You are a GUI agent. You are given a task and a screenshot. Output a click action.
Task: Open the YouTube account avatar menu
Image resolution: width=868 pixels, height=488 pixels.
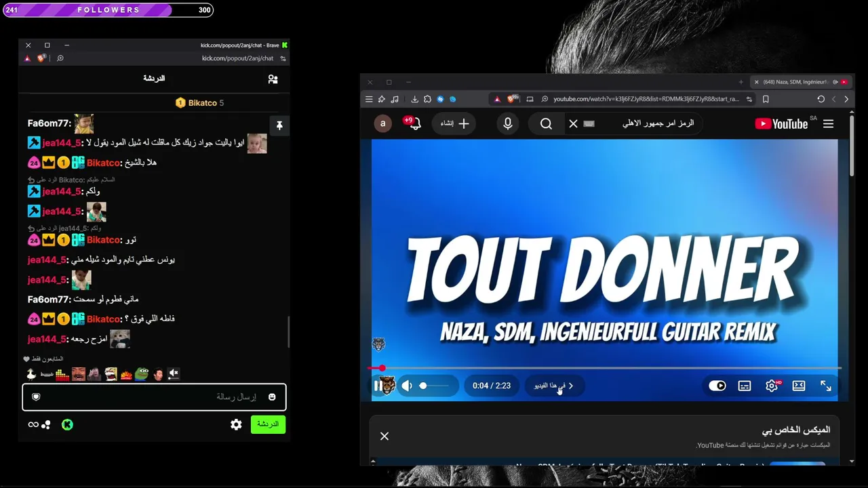382,123
